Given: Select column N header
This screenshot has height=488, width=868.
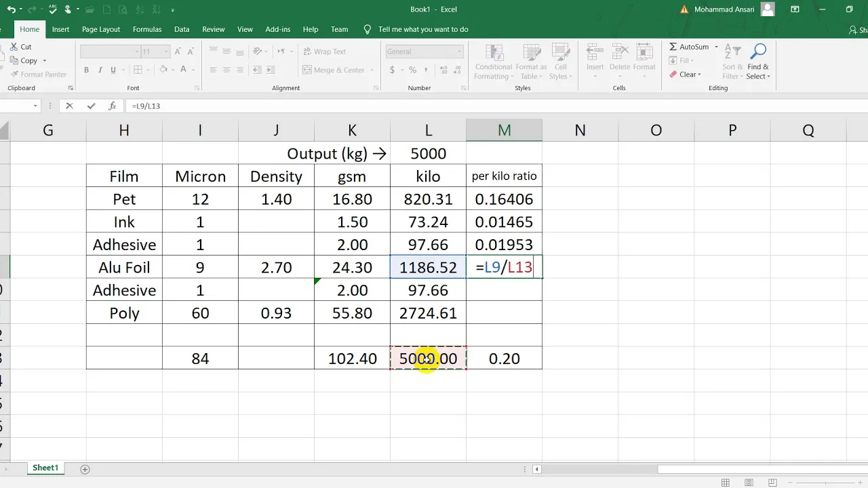Looking at the screenshot, I should click(580, 130).
